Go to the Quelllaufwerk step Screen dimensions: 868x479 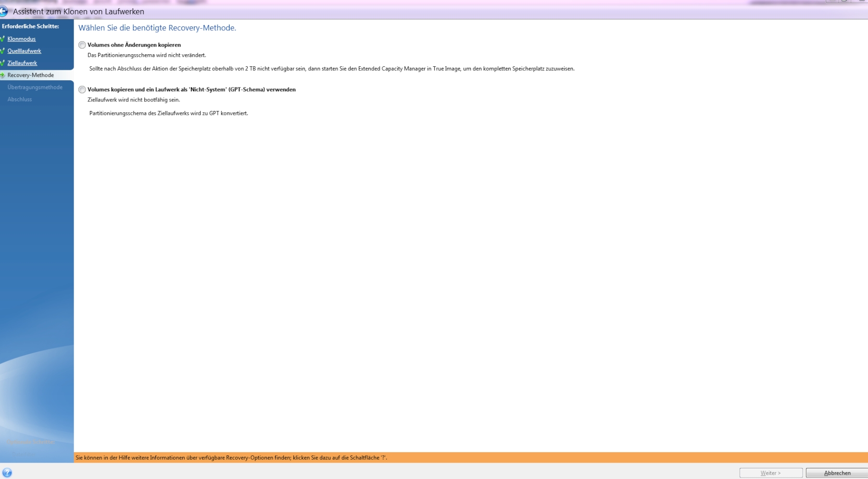click(25, 51)
